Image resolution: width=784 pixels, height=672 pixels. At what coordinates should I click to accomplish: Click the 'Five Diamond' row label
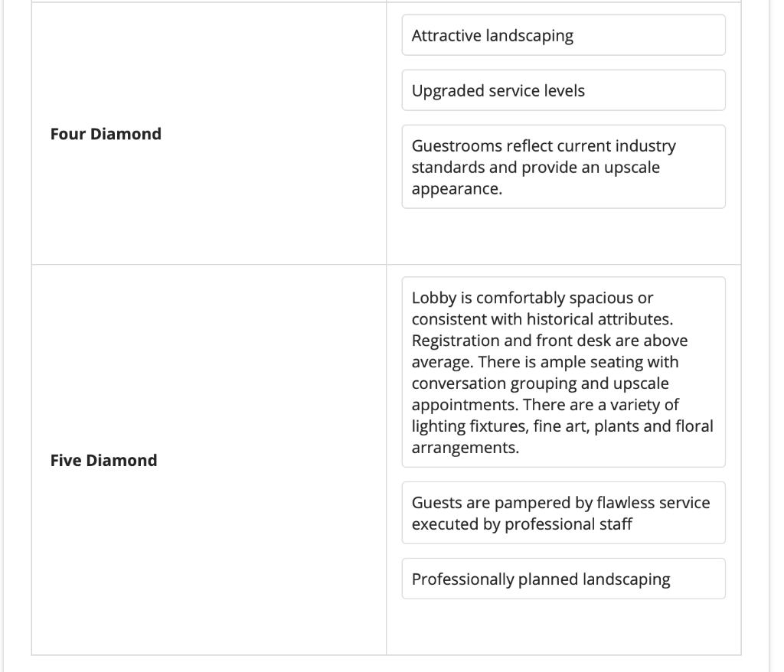(x=103, y=461)
